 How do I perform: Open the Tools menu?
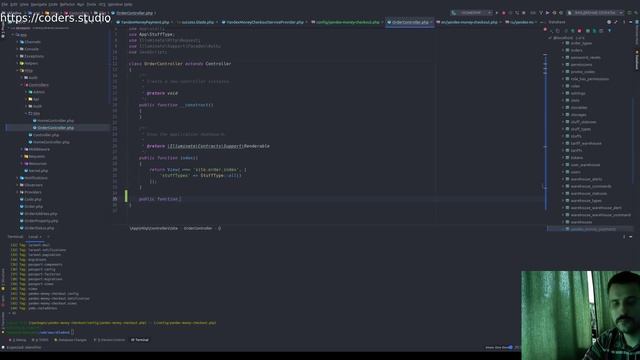[91, 4]
